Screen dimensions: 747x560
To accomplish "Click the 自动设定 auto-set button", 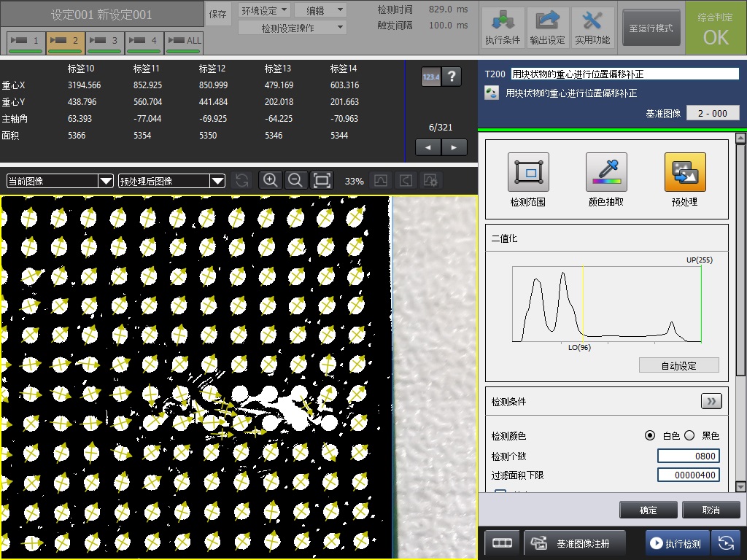I will pyautogui.click(x=678, y=365).
